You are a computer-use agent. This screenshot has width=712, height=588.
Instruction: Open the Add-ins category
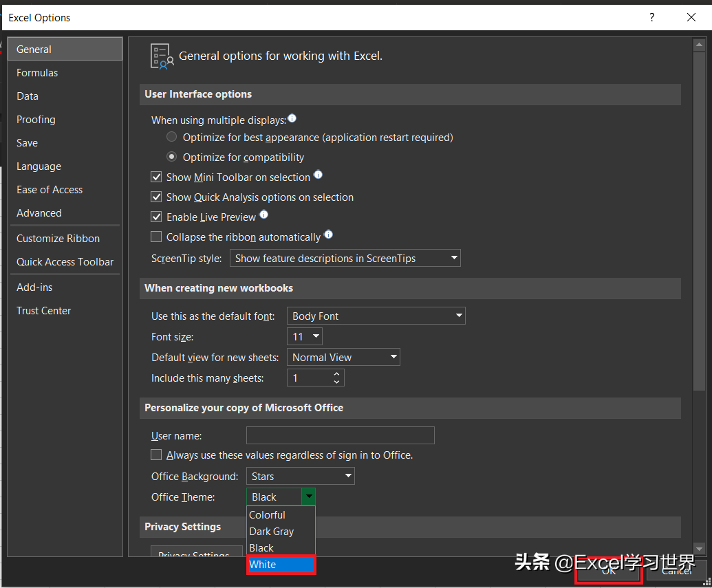pyautogui.click(x=65, y=287)
